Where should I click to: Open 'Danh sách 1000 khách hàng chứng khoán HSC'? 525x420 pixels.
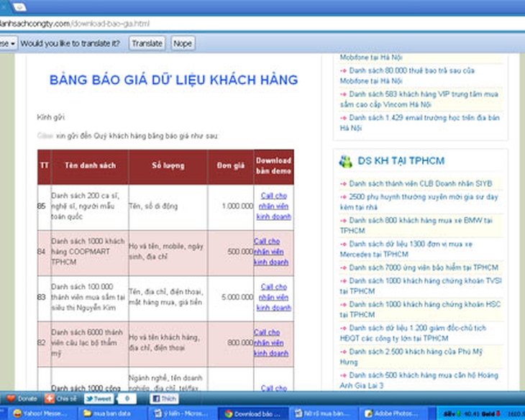[420, 309]
